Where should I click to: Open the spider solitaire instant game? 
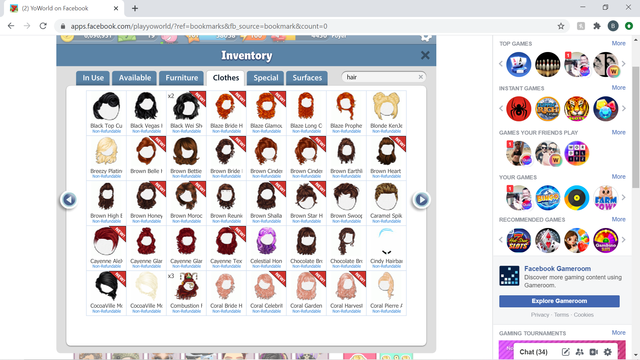click(x=519, y=109)
